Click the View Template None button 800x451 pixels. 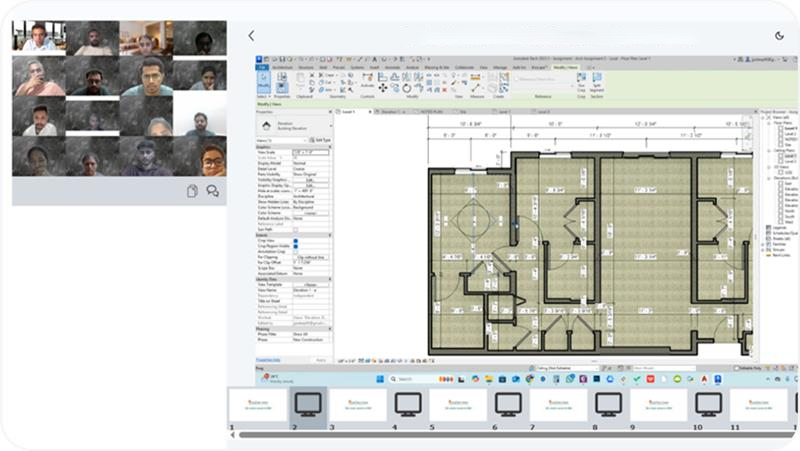coord(311,285)
